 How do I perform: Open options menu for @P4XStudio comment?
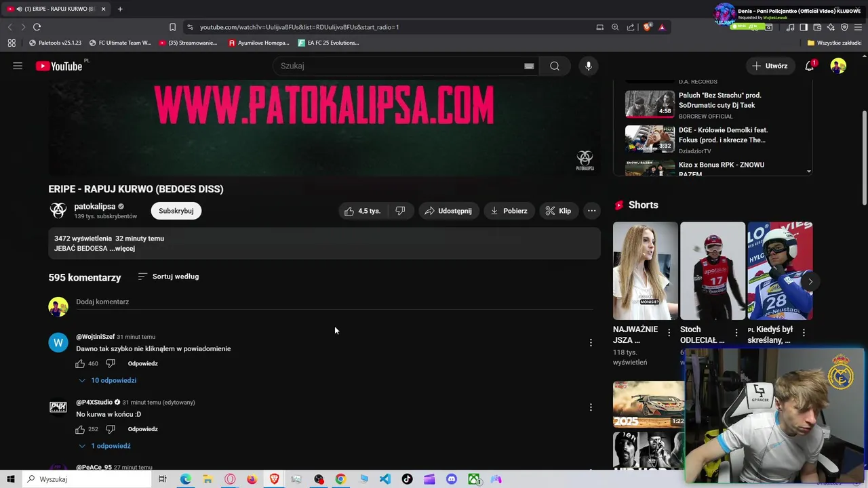(591, 407)
